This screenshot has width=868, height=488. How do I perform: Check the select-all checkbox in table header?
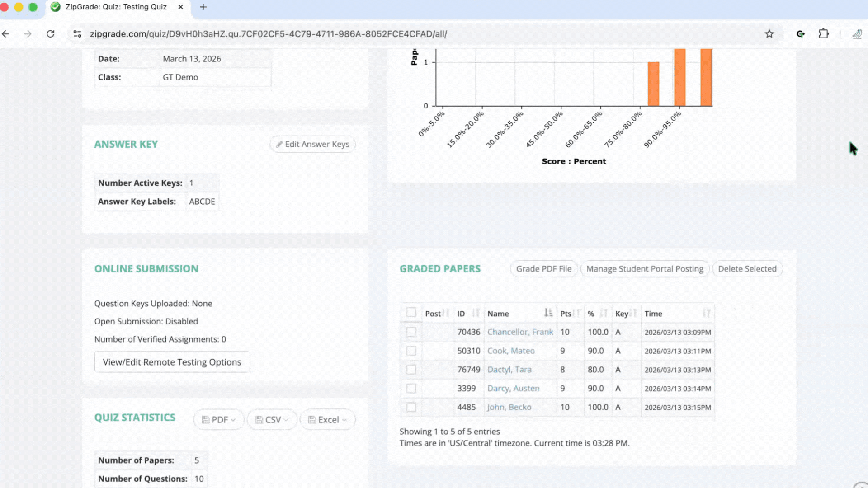(411, 313)
